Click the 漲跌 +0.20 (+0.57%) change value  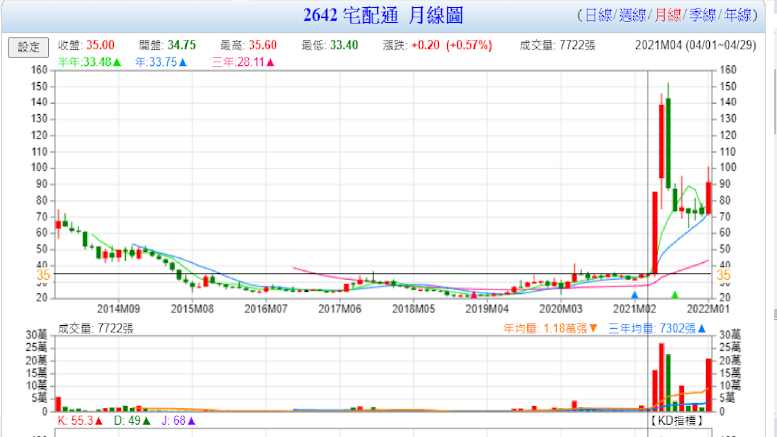coord(451,45)
